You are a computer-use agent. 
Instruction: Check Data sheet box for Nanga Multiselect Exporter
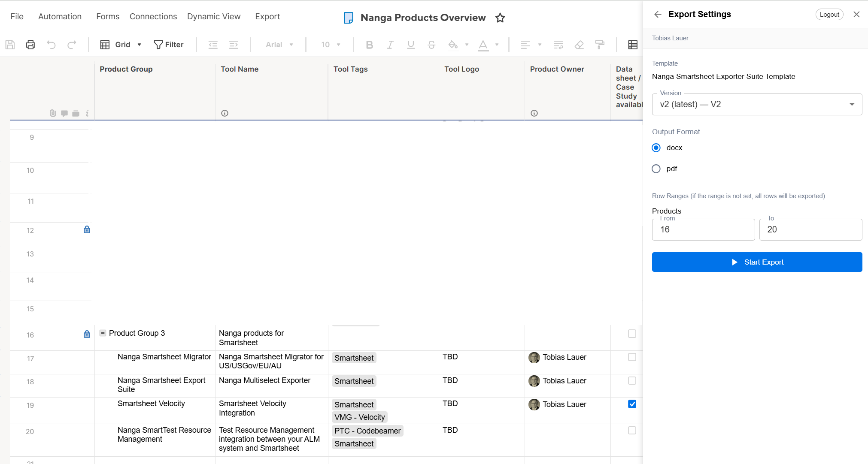click(632, 381)
